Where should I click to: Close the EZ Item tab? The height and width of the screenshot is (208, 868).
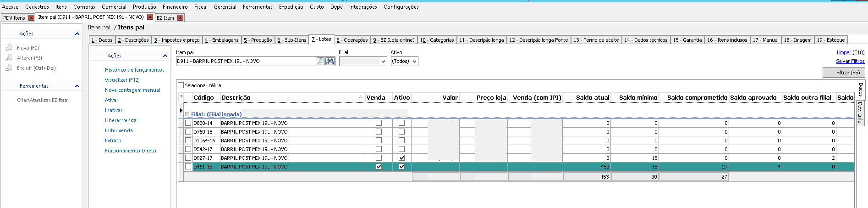pyautogui.click(x=181, y=17)
